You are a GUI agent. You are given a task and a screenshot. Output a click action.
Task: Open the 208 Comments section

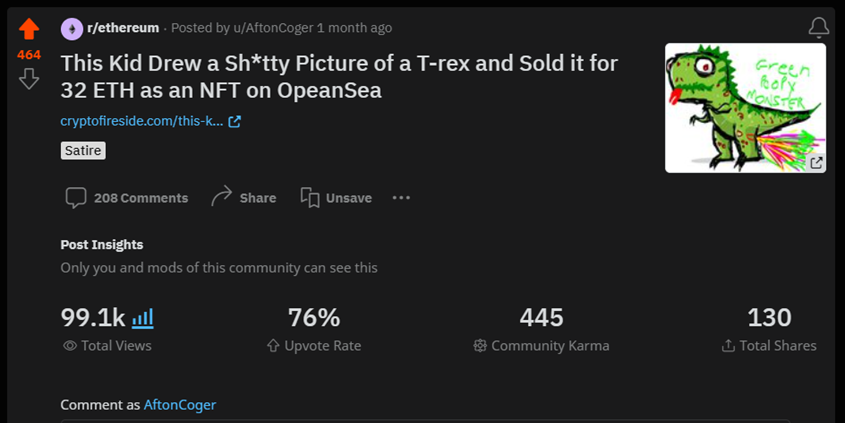point(127,198)
